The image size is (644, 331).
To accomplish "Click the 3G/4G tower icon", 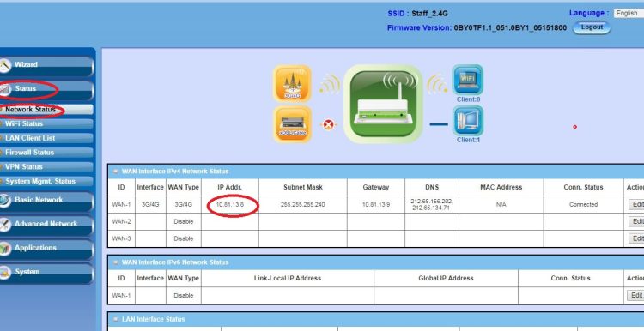I will pos(292,83).
